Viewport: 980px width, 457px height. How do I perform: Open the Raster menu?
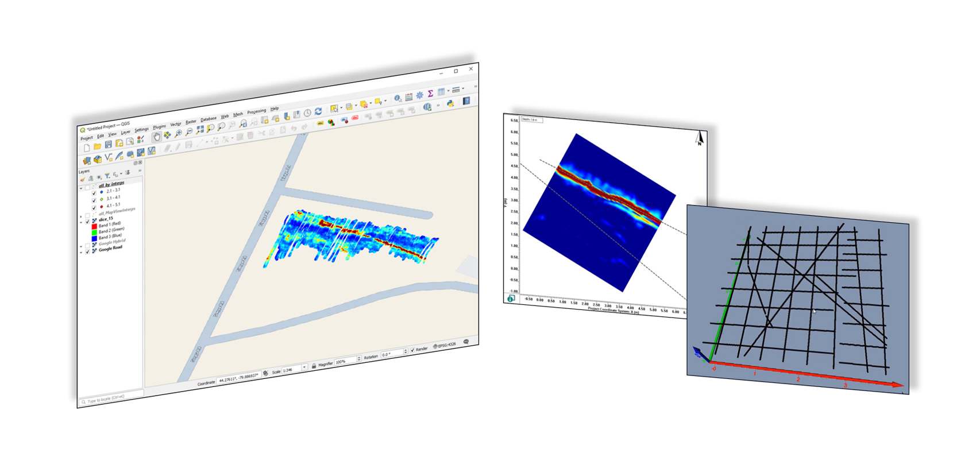[191, 122]
